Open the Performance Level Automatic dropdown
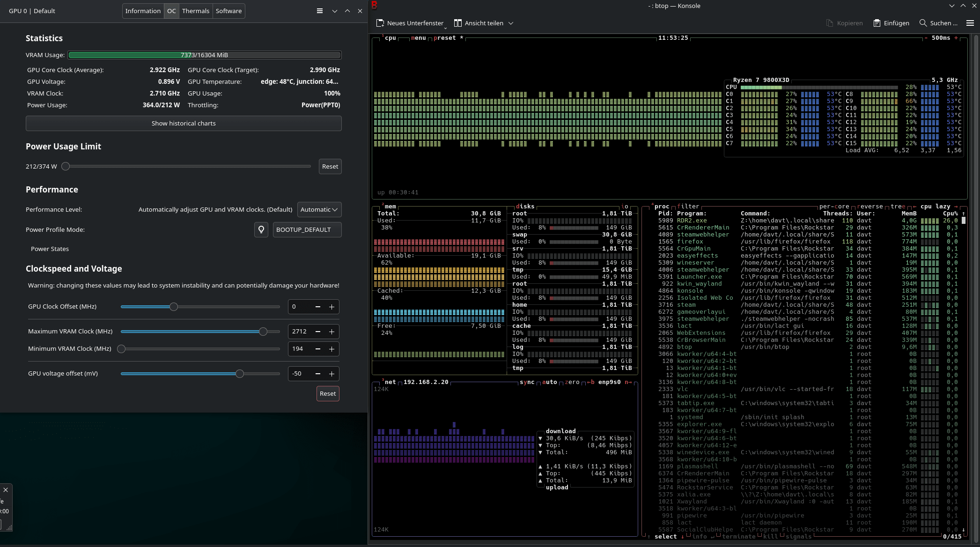The image size is (980, 547). (319, 209)
